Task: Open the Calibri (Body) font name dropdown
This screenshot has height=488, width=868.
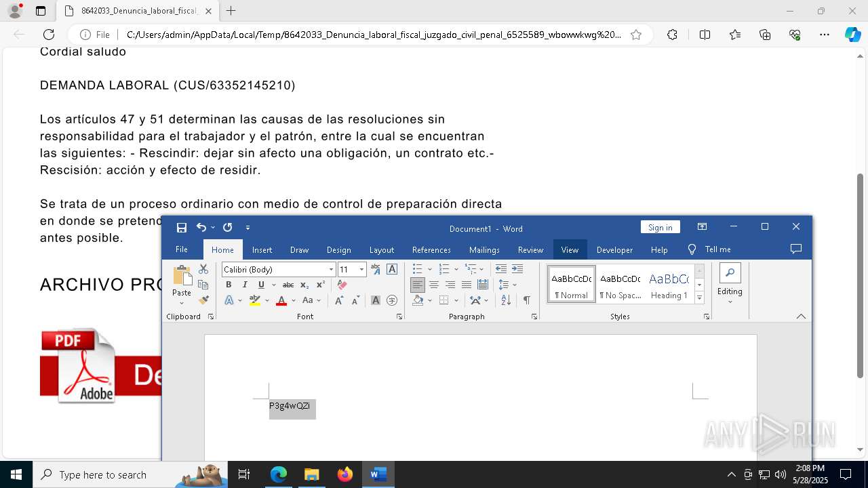Action: pyautogui.click(x=332, y=270)
